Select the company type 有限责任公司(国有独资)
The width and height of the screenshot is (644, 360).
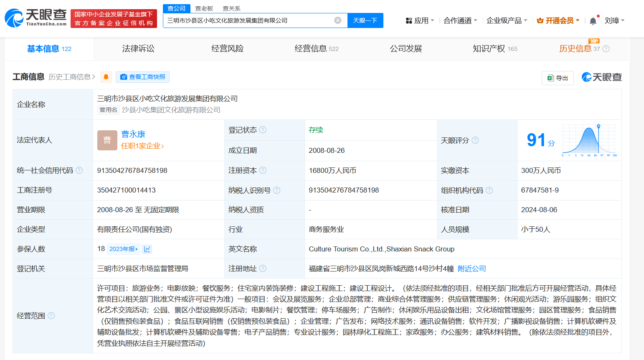point(134,229)
